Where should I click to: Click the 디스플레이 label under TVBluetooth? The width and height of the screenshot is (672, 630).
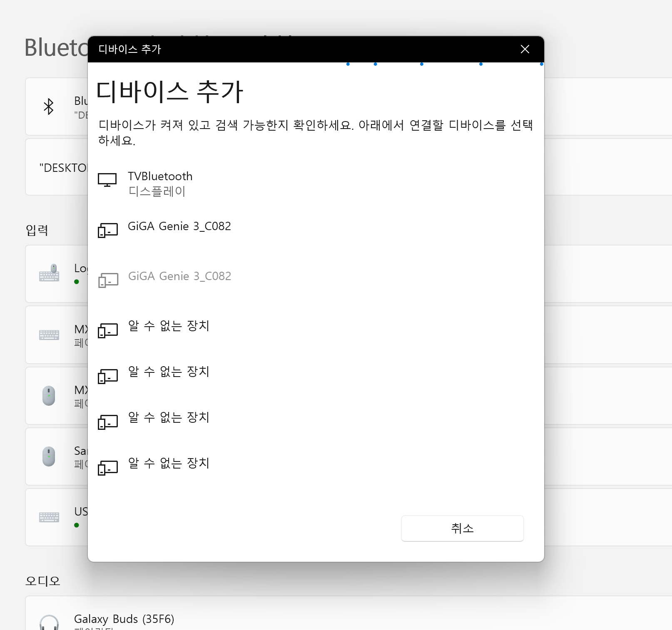[x=157, y=191]
